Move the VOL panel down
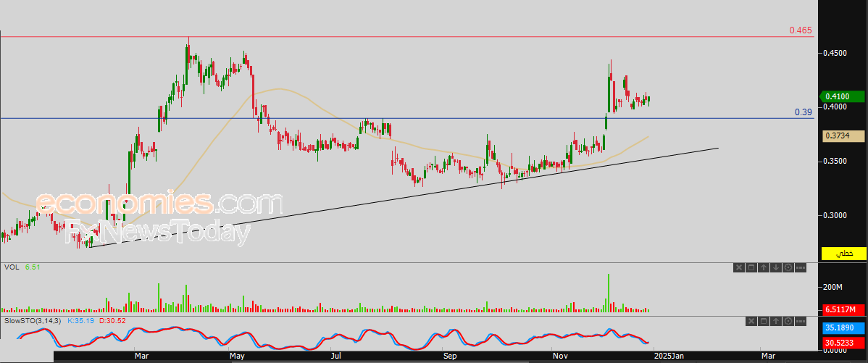Viewport: 868px width, 363px height. [x=775, y=268]
